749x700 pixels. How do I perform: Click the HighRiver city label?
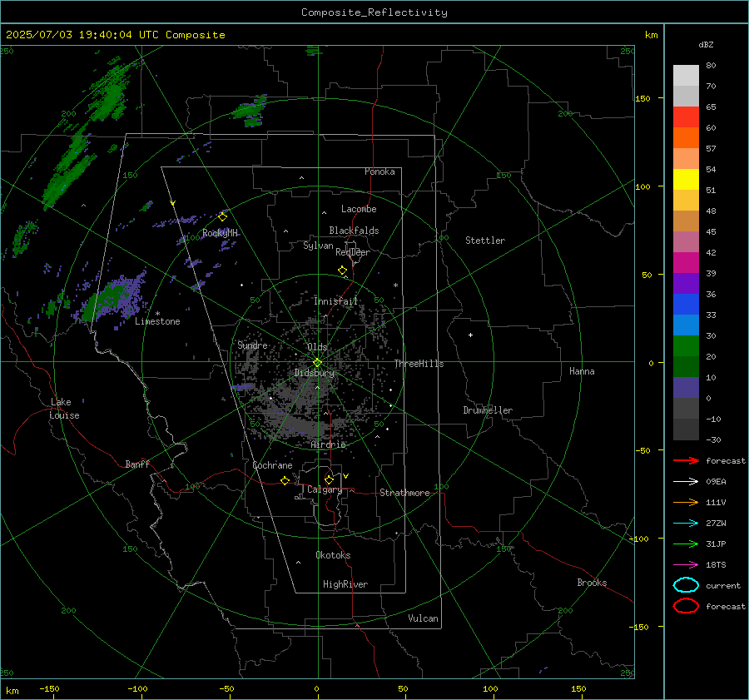tap(345, 584)
